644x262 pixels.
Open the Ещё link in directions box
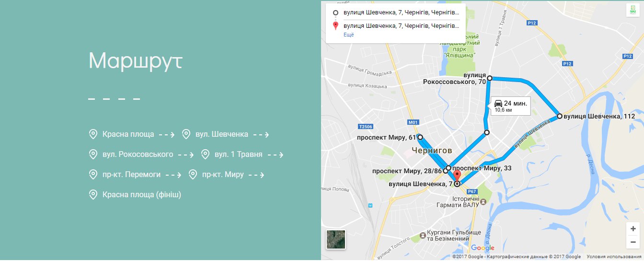349,35
